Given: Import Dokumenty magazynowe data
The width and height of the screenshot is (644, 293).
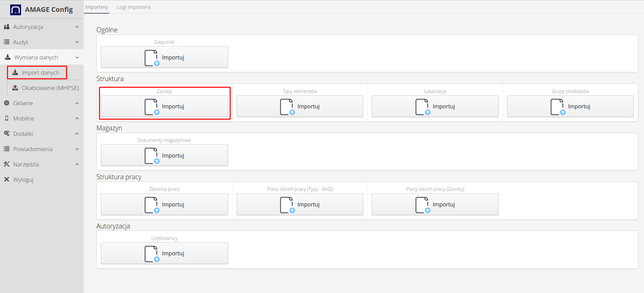Looking at the screenshot, I should click(x=164, y=155).
